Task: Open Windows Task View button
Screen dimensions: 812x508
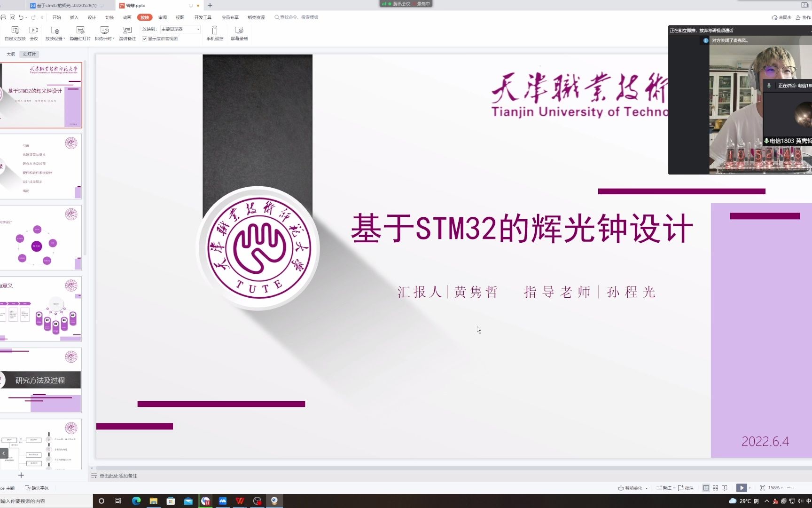Action: tap(118, 501)
